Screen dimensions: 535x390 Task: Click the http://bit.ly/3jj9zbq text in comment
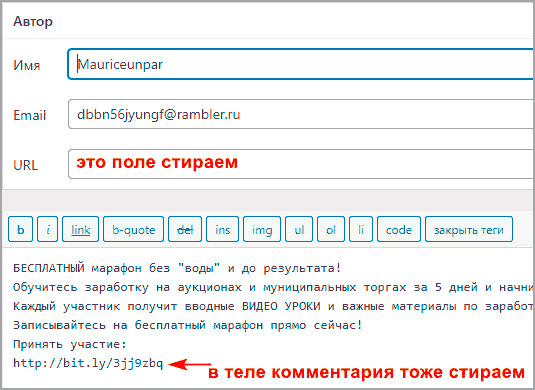[x=88, y=363]
